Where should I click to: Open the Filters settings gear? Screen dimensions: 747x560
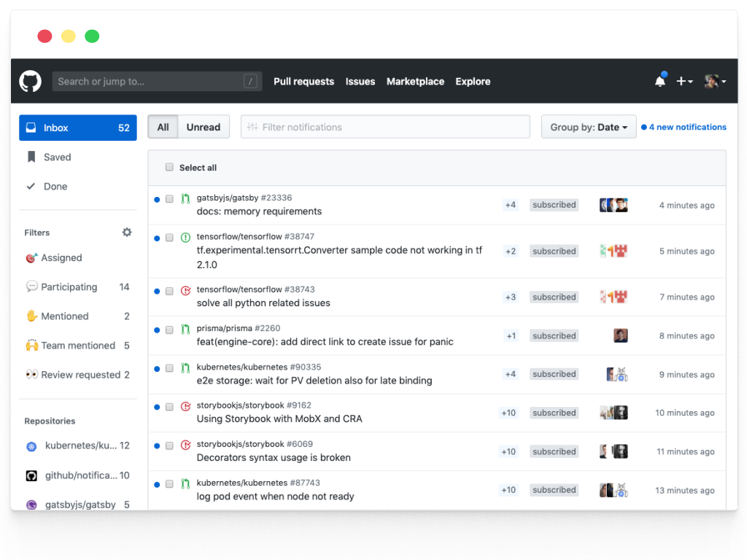tap(126, 232)
